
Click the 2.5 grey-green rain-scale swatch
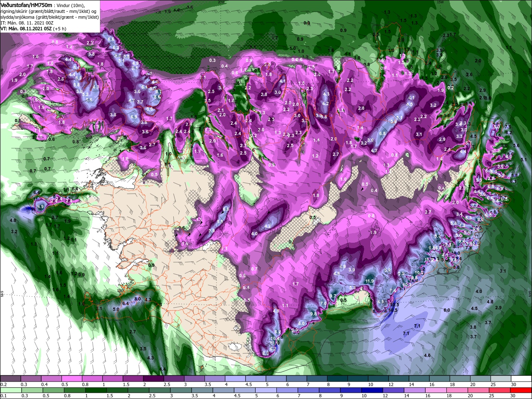click(x=159, y=390)
